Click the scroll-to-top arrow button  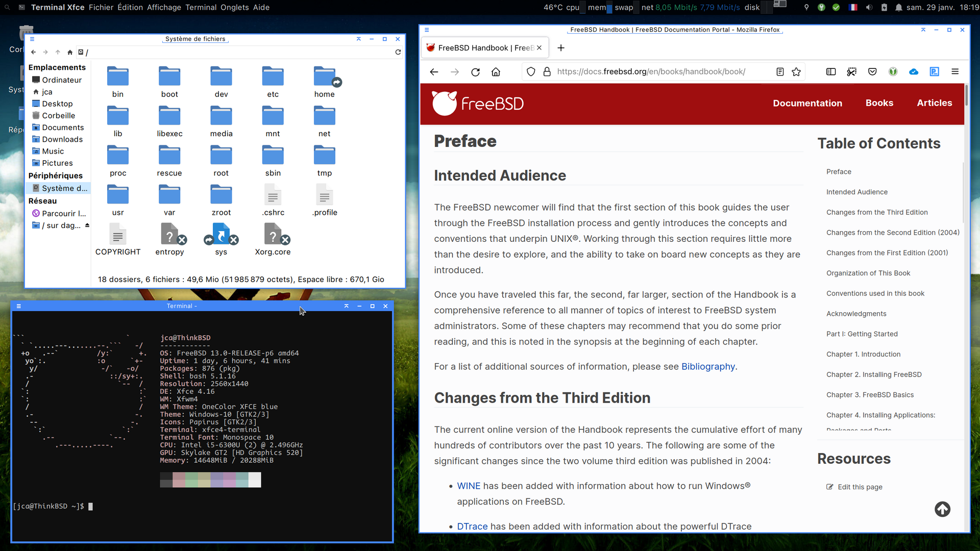tap(942, 509)
